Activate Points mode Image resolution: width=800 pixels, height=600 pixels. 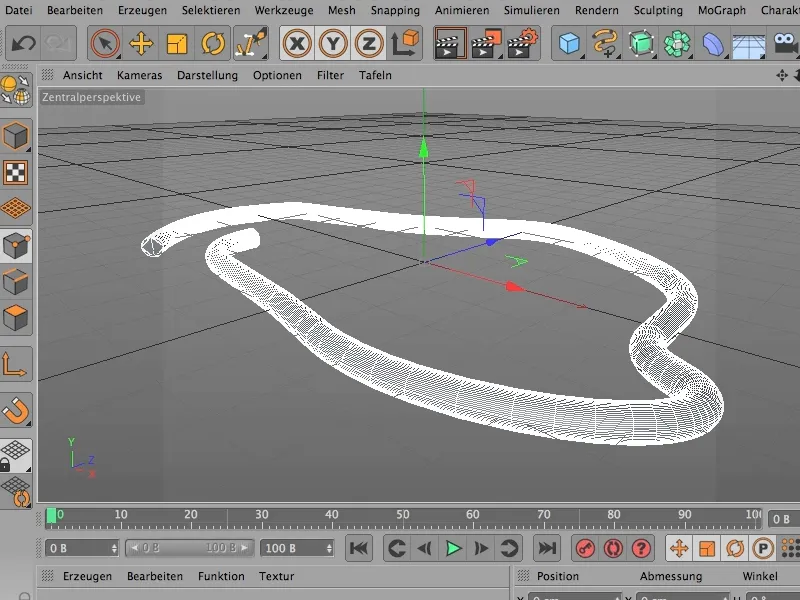(x=16, y=246)
